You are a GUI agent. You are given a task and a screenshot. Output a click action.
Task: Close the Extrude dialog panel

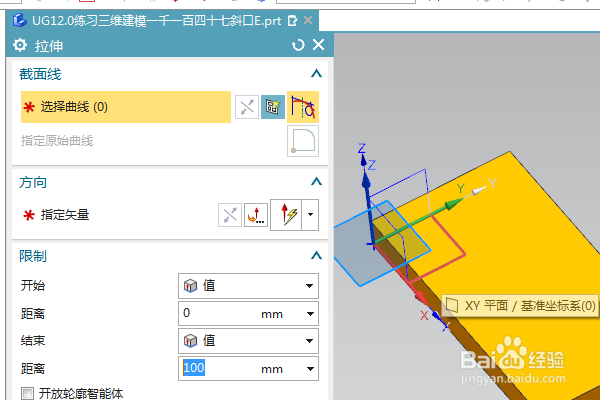318,45
